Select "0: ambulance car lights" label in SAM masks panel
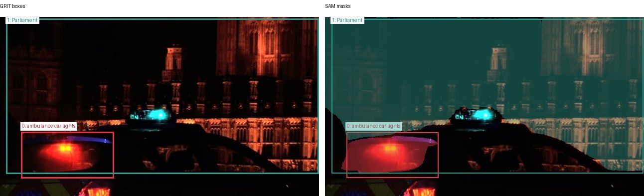 tap(374, 126)
